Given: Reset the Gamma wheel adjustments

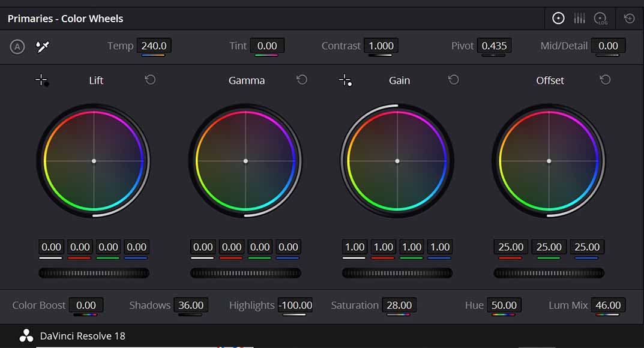Looking at the screenshot, I should click(x=302, y=79).
